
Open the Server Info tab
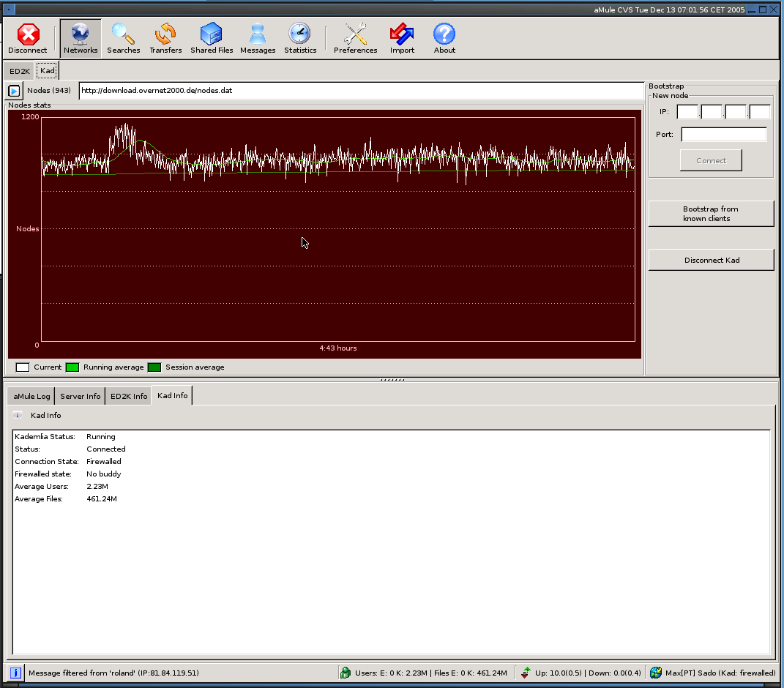[x=80, y=396]
